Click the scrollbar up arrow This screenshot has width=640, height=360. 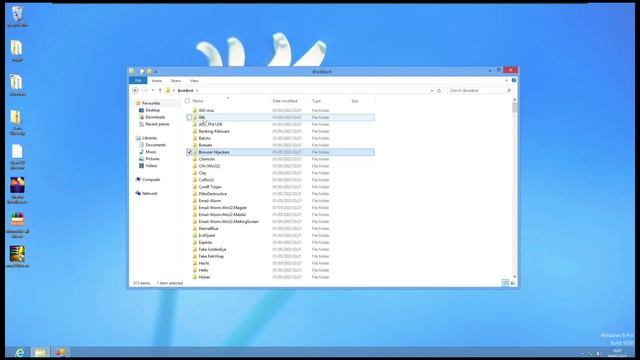pyautogui.click(x=515, y=100)
